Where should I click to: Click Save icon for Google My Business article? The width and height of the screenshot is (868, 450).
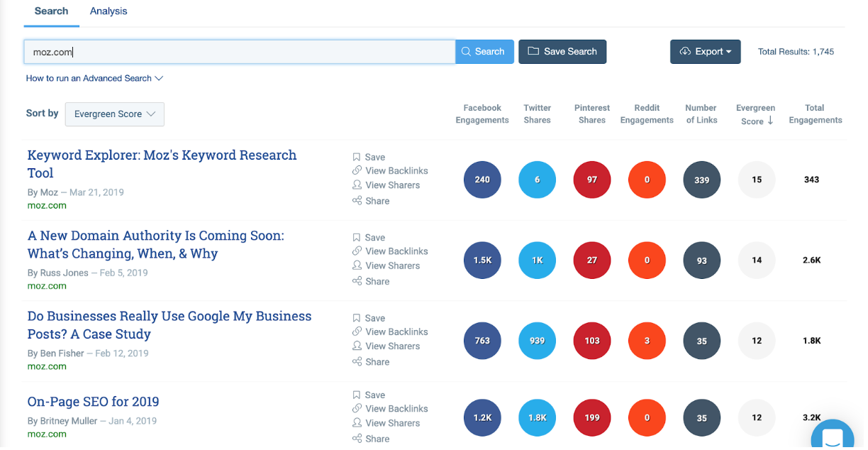[357, 318]
